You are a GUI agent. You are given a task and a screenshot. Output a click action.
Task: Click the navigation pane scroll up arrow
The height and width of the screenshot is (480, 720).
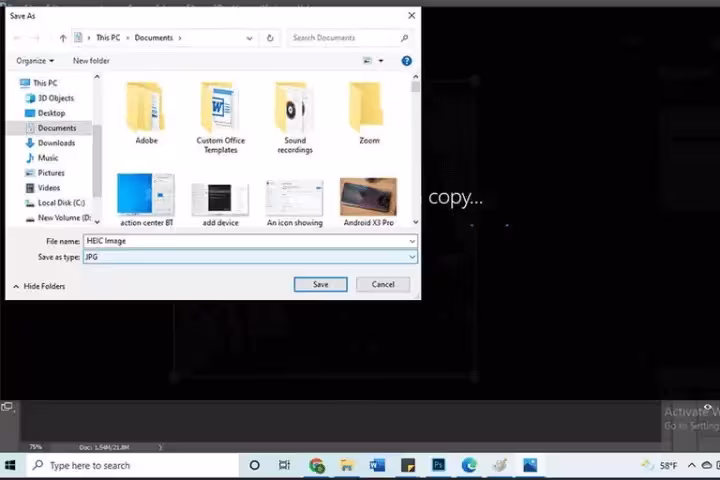point(97,77)
